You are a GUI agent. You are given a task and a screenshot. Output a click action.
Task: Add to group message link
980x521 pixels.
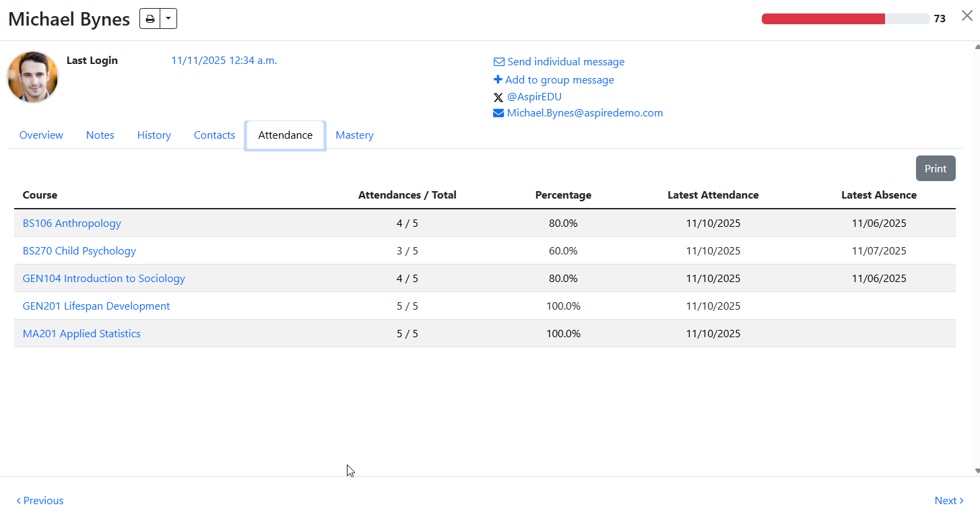pyautogui.click(x=560, y=79)
